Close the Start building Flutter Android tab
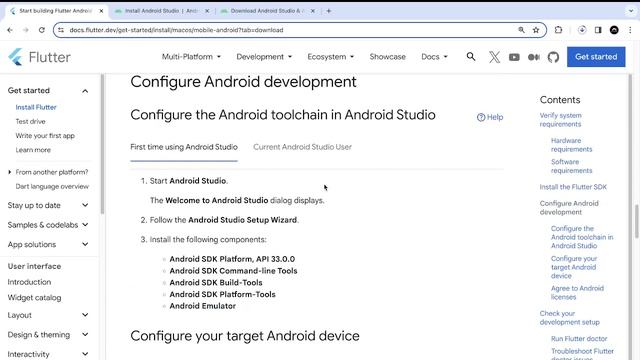This screenshot has height=360, width=640. pyautogui.click(x=101, y=11)
